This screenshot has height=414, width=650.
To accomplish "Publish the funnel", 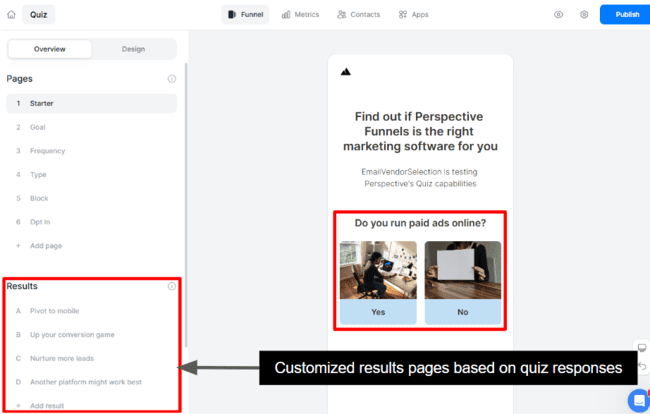I will 626,15.
